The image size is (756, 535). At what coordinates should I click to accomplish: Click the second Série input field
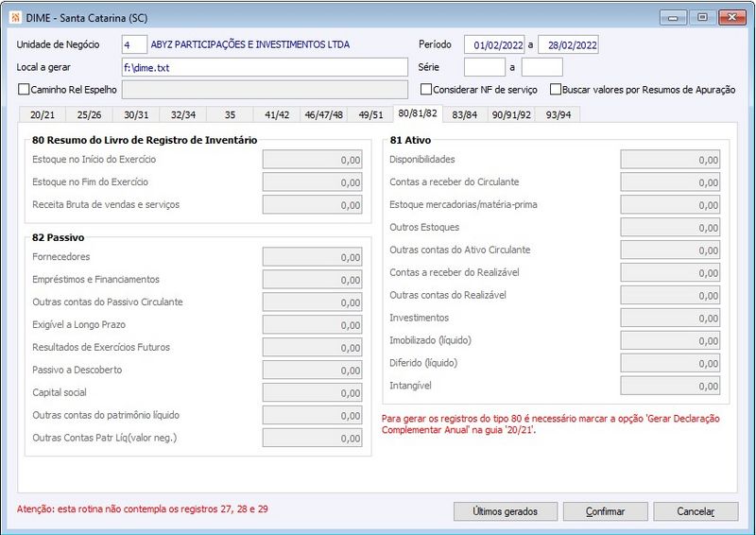pos(541,67)
